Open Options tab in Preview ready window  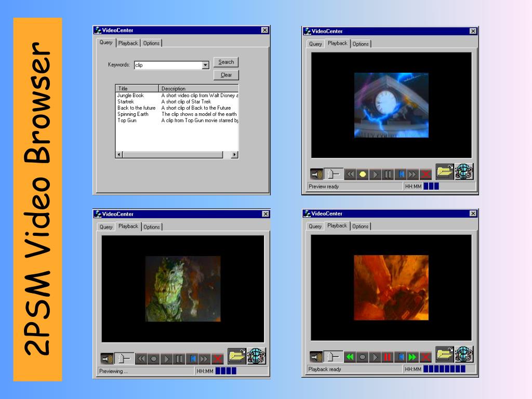click(x=361, y=44)
